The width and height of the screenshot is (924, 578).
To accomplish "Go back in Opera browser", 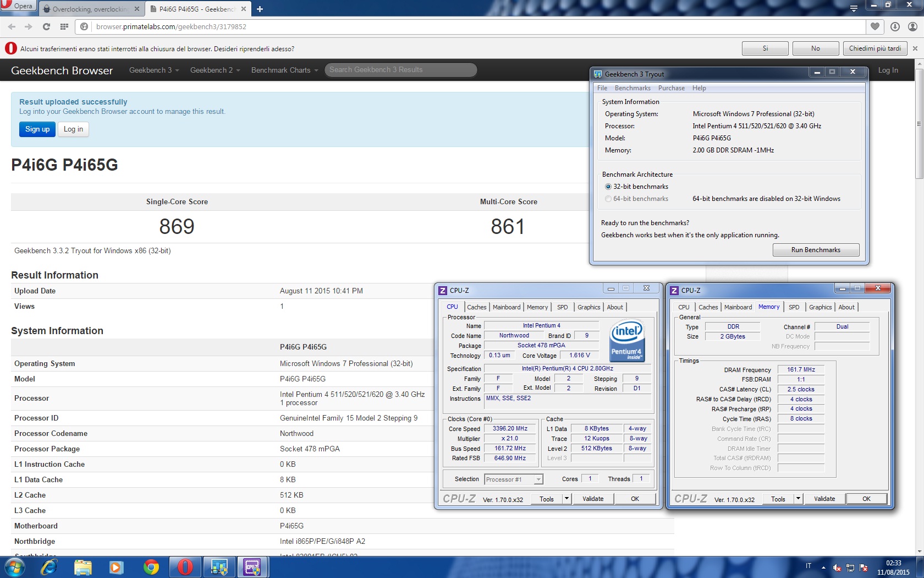I will (x=12, y=26).
